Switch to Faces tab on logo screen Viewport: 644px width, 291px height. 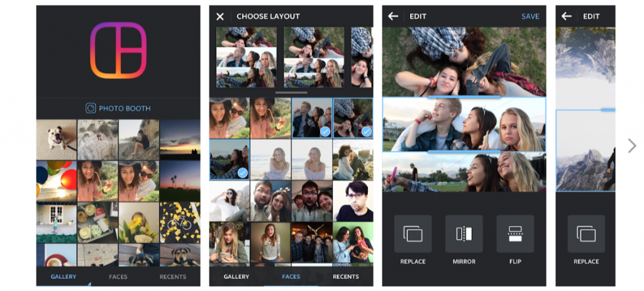118,277
